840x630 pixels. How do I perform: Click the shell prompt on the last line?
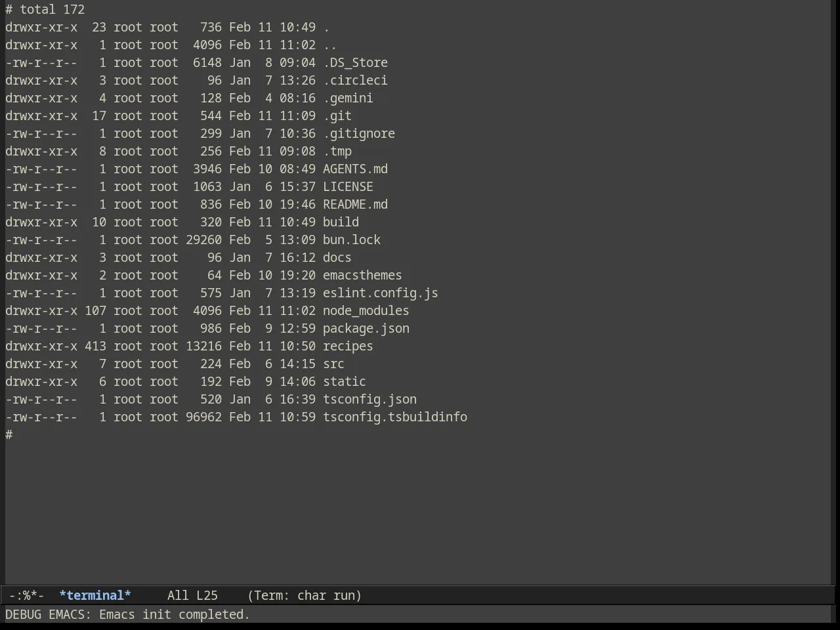click(x=9, y=434)
